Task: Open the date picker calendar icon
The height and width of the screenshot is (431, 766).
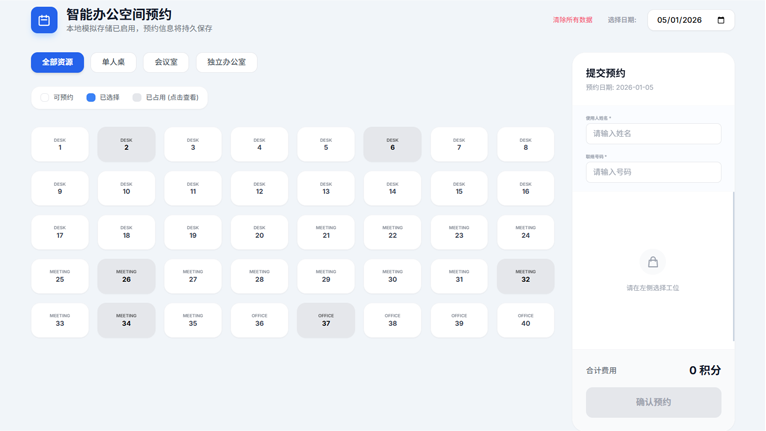Action: click(721, 20)
